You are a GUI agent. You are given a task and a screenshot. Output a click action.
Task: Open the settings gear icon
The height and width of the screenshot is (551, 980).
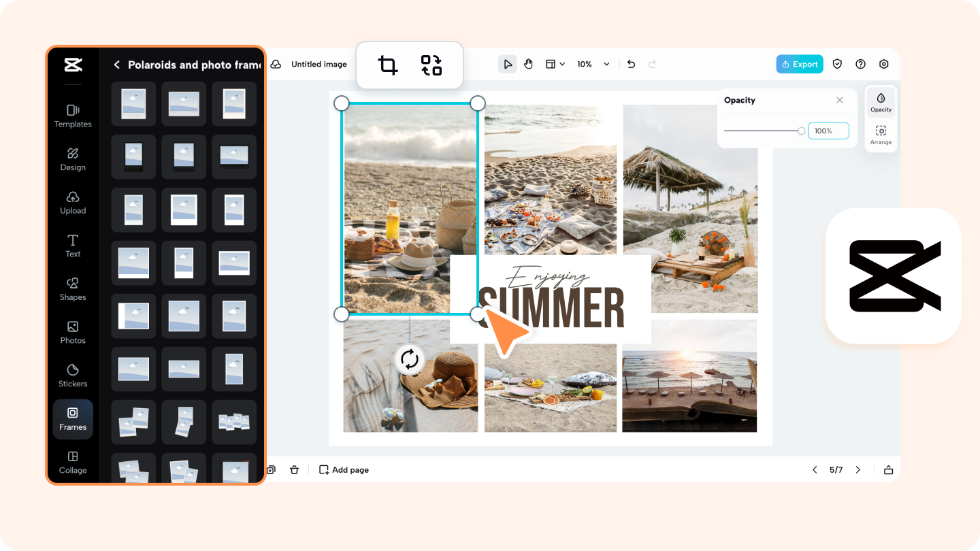tap(884, 64)
